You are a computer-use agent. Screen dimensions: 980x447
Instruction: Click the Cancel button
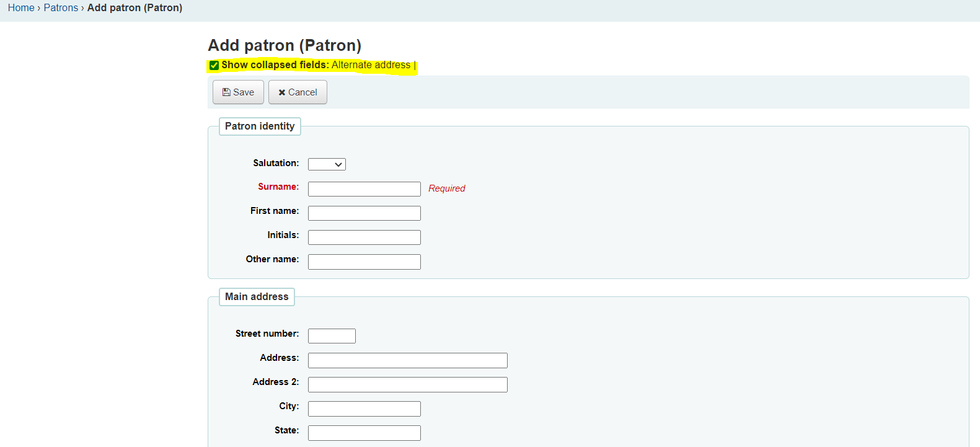[x=298, y=92]
